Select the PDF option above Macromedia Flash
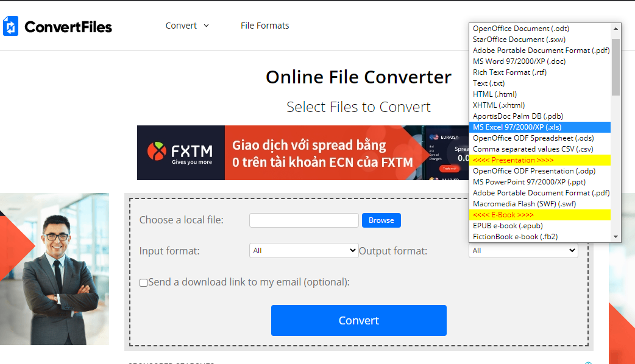The image size is (635, 364). tap(540, 192)
